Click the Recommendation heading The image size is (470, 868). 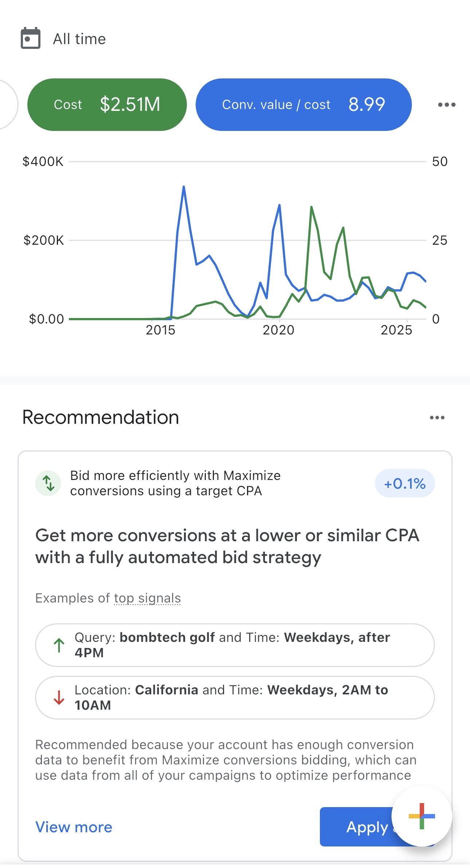[100, 417]
